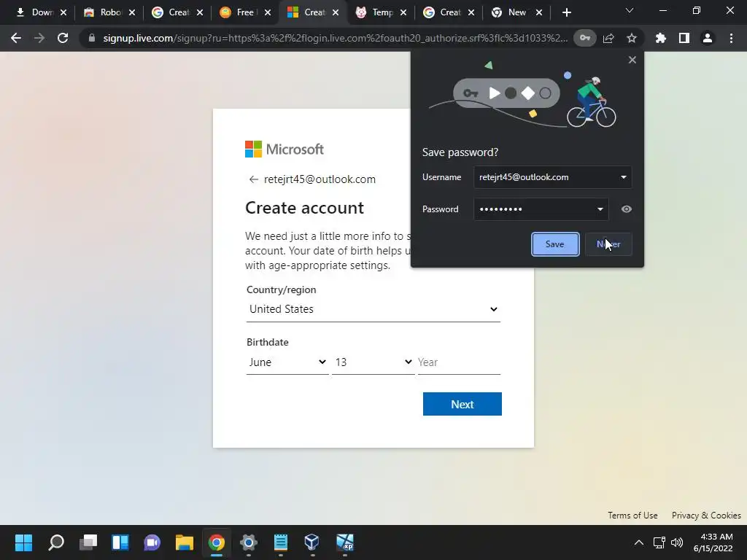Show hidden system tray icons
This screenshot has height=560, width=747.
(639, 542)
